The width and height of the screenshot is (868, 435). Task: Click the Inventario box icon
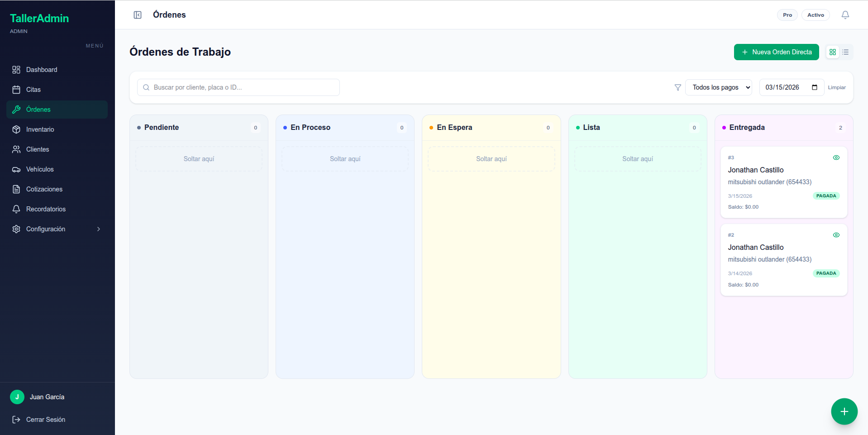pyautogui.click(x=16, y=129)
